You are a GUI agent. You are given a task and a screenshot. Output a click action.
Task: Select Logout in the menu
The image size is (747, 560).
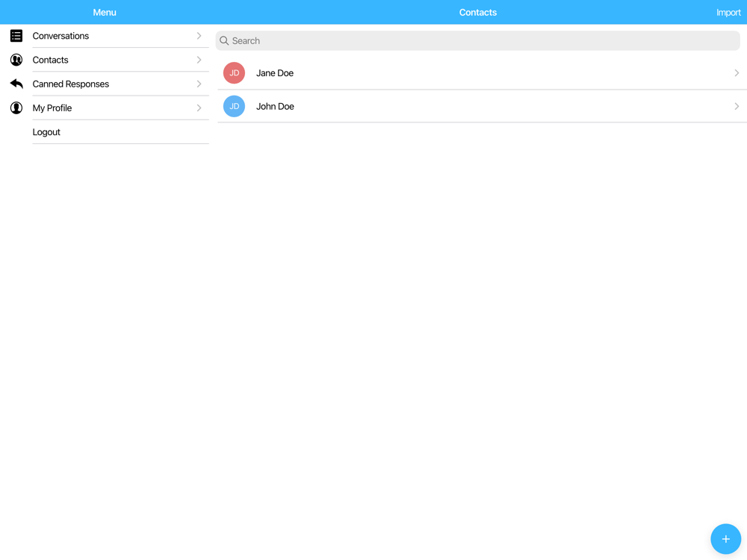[x=46, y=132]
